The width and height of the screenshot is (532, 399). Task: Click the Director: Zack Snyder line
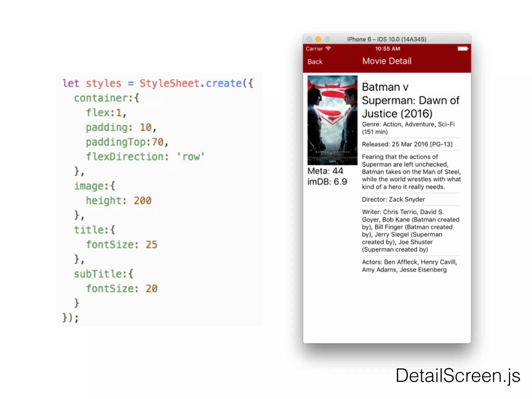click(x=393, y=199)
